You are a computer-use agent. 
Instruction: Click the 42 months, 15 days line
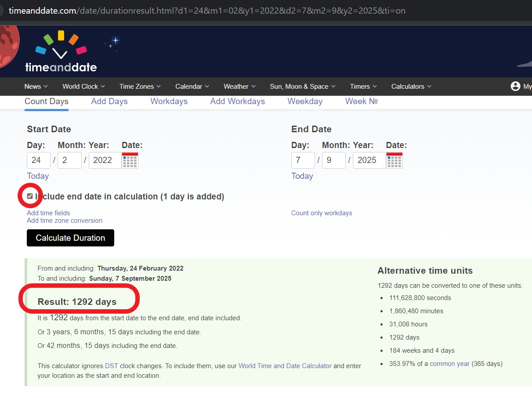point(108,346)
